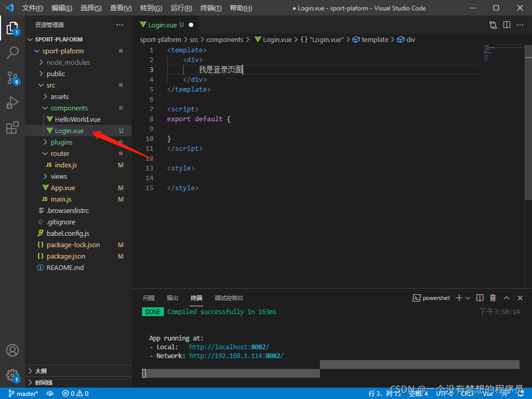Click the VS Code logo icon
Viewport: 532px width, 399px height.
click(9, 8)
